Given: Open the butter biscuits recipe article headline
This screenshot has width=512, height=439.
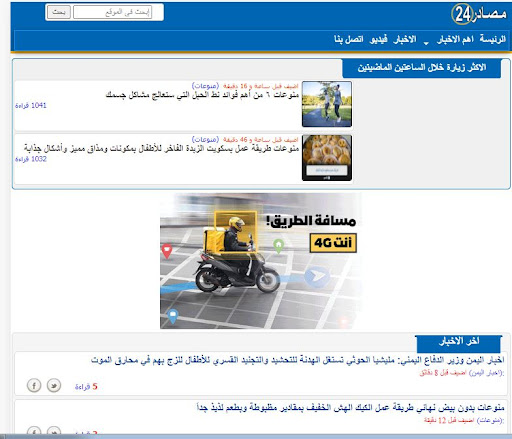Looking at the screenshot, I should coord(161,148).
